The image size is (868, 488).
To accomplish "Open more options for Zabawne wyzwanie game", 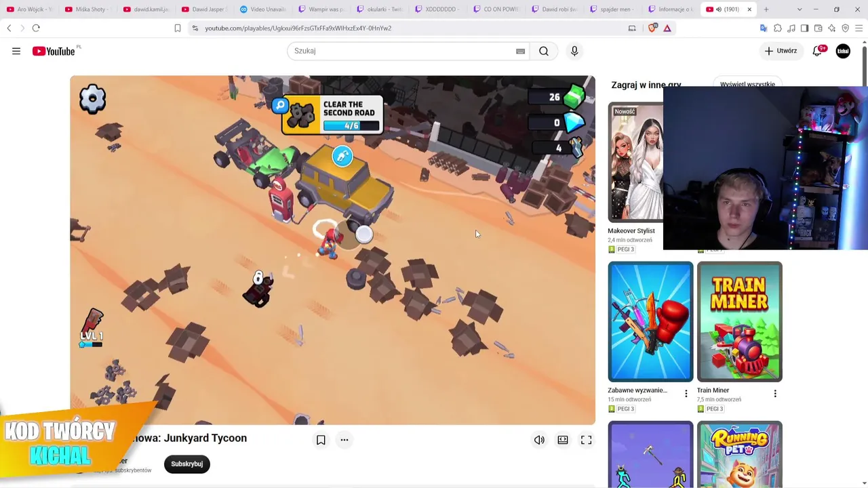I will coord(686,393).
